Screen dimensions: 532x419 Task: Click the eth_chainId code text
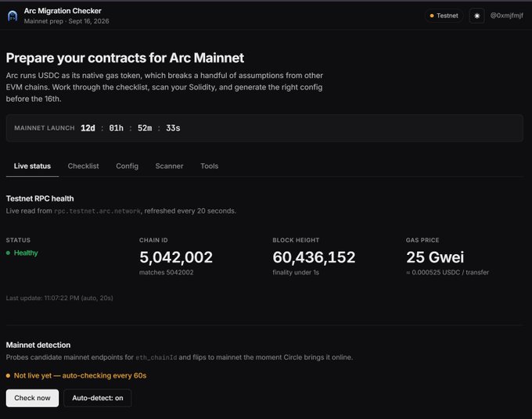[156, 358]
